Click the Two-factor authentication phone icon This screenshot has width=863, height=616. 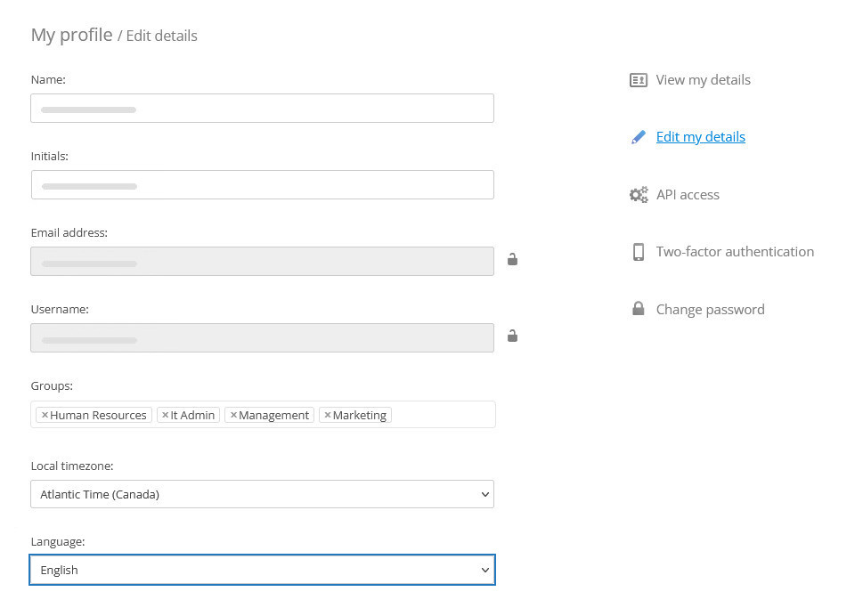tap(638, 251)
